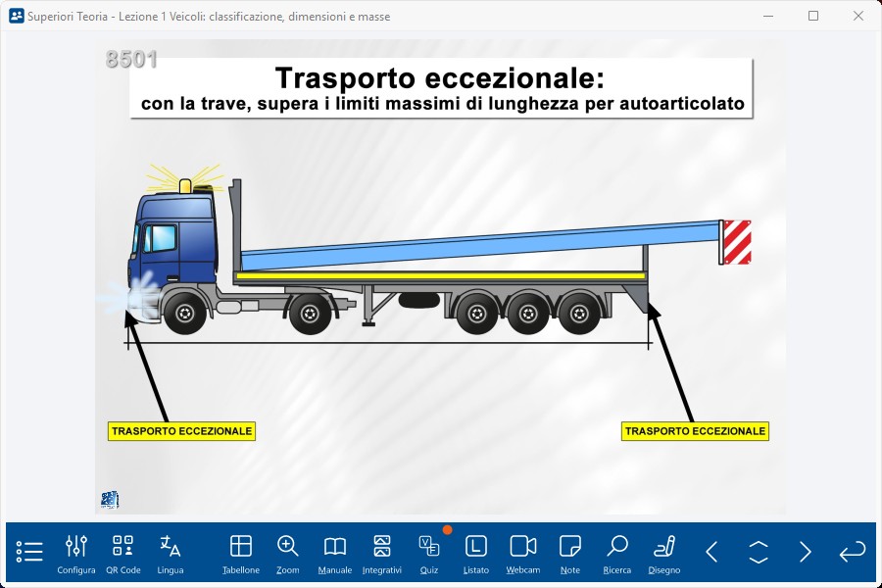Click the left TRASPORTO ECCEZIONALE label

(x=181, y=431)
